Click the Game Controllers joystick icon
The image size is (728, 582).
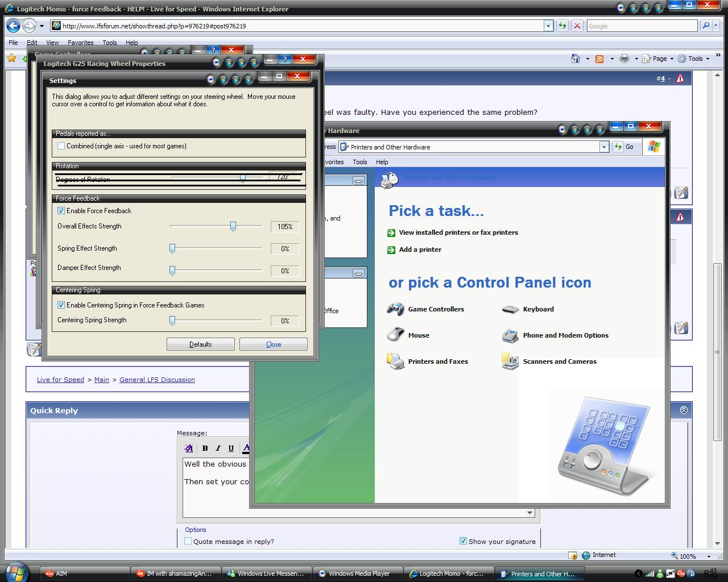[x=395, y=309]
